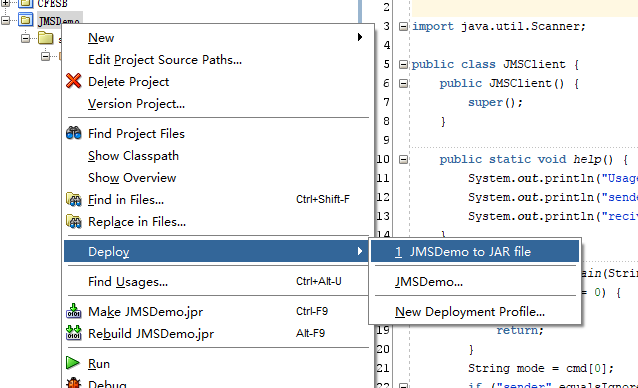Click the green Run arrow icon
Image resolution: width=638 pixels, height=388 pixels.
73,363
